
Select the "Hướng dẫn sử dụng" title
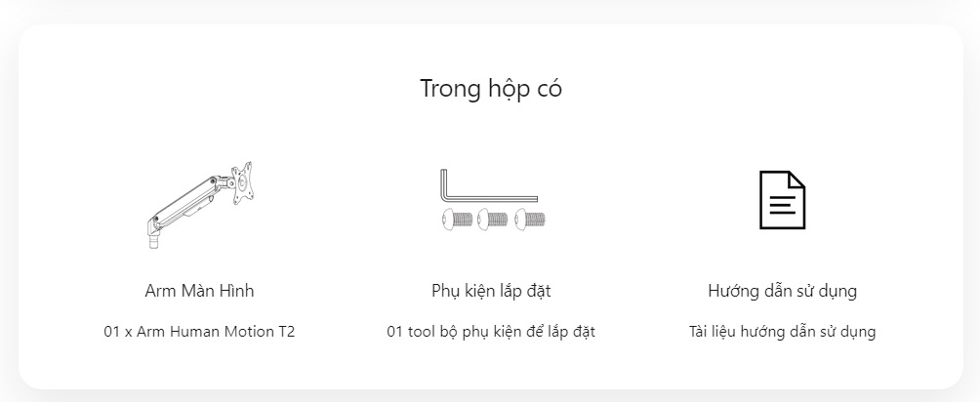782,291
